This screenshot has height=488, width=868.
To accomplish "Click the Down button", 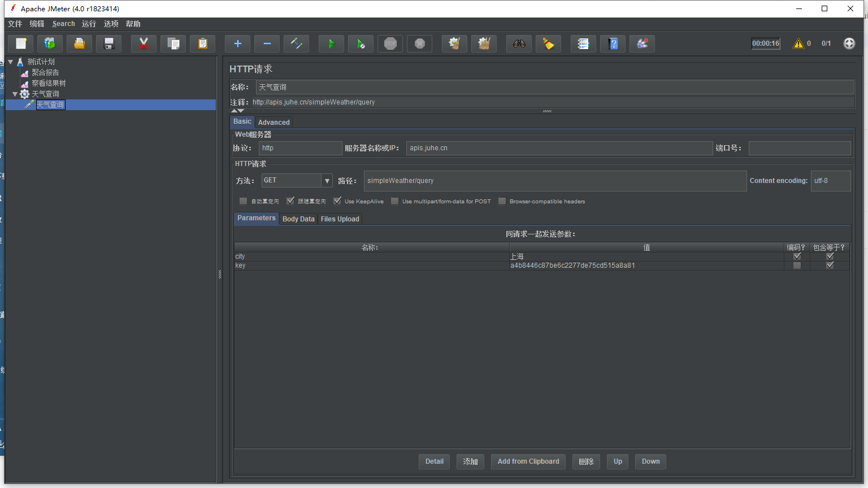I will pyautogui.click(x=650, y=461).
